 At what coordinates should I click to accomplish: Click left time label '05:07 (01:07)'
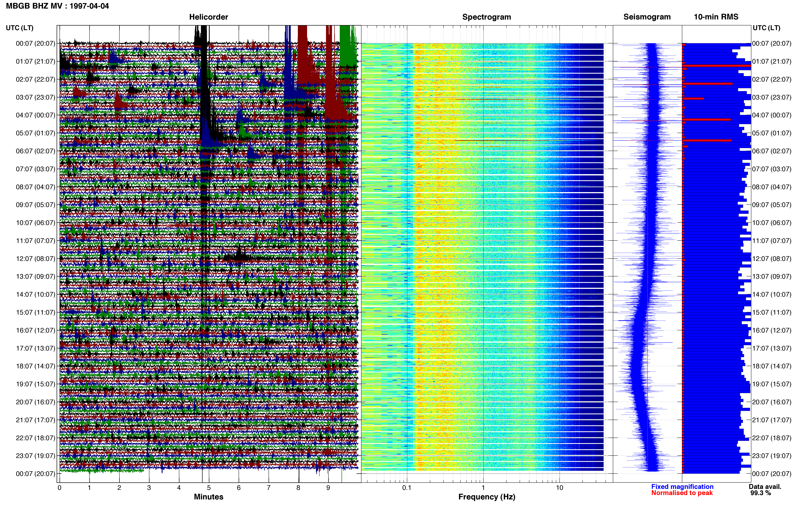tap(36, 133)
